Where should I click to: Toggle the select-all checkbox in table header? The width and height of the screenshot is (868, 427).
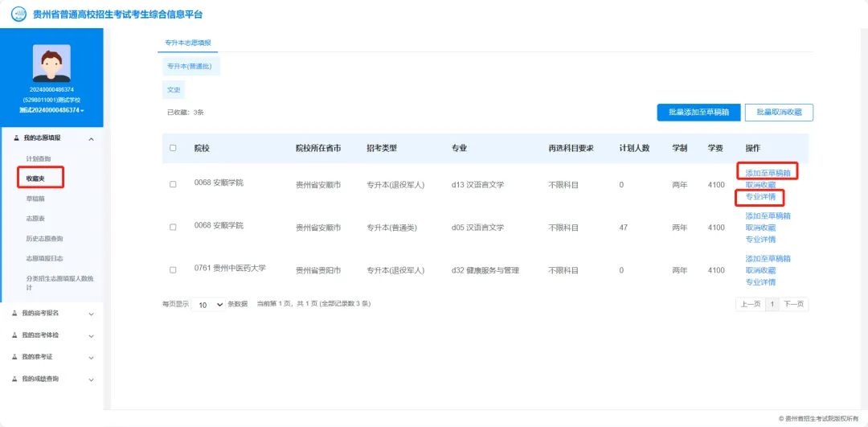[173, 148]
